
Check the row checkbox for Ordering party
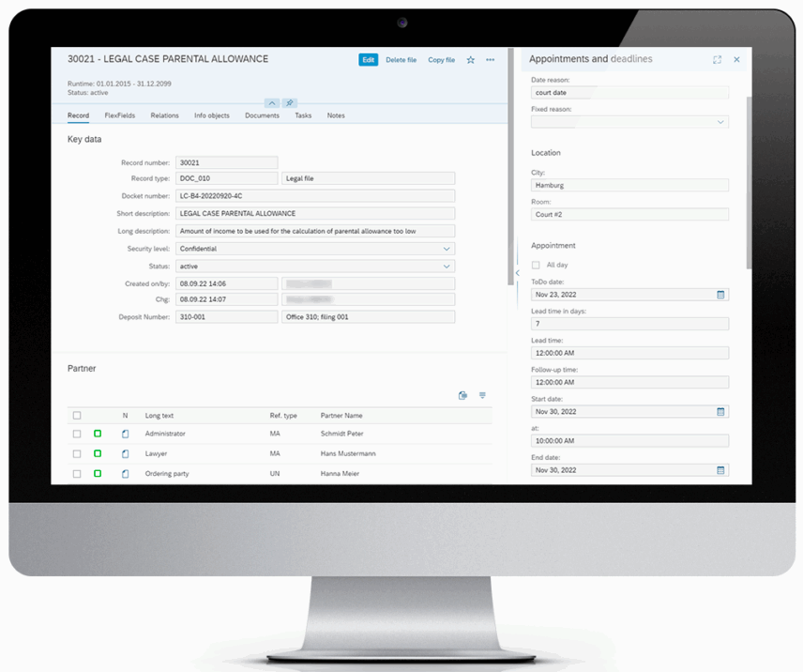(x=76, y=473)
